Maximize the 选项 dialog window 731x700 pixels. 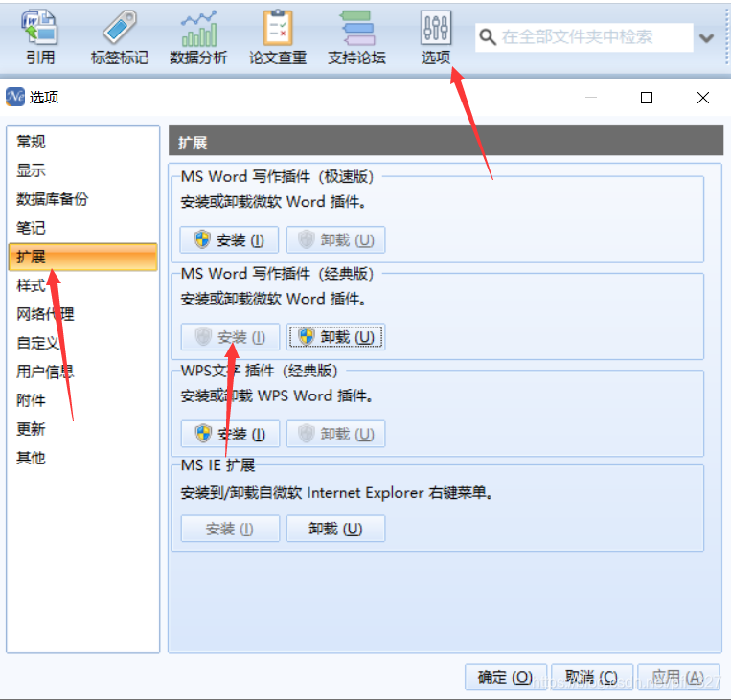tap(646, 98)
